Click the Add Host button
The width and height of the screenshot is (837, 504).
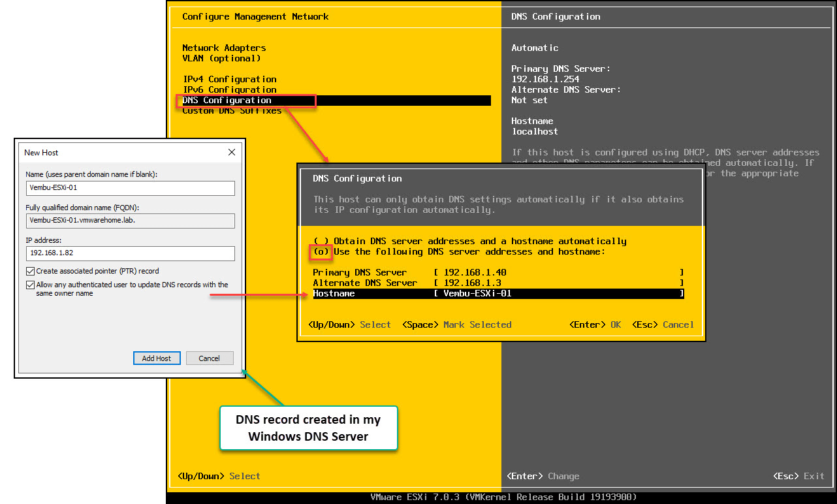(x=157, y=358)
